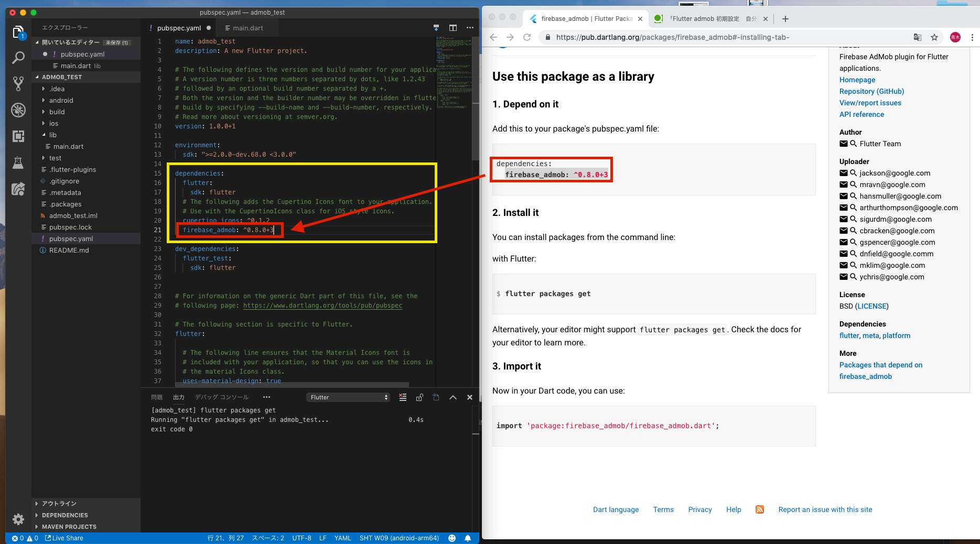Select device SHT W09 in status bar
Viewport: 980px width, 544px height.
399,538
